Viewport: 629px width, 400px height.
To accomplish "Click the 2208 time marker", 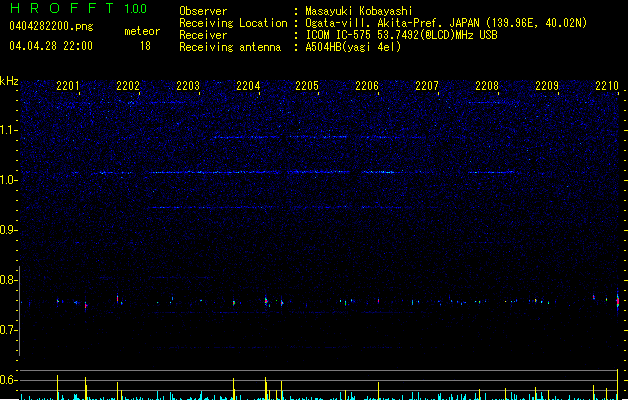I will coord(487,85).
